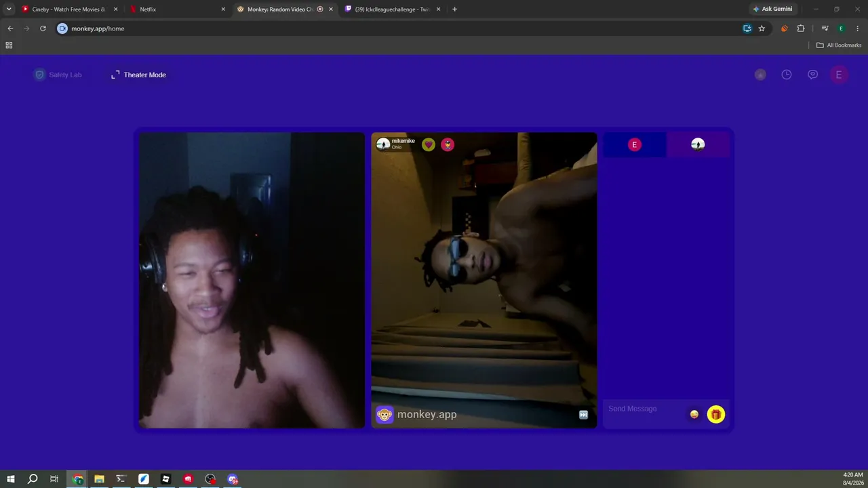Go forward one page
This screenshot has height=488, width=868.
pyautogui.click(x=26, y=28)
